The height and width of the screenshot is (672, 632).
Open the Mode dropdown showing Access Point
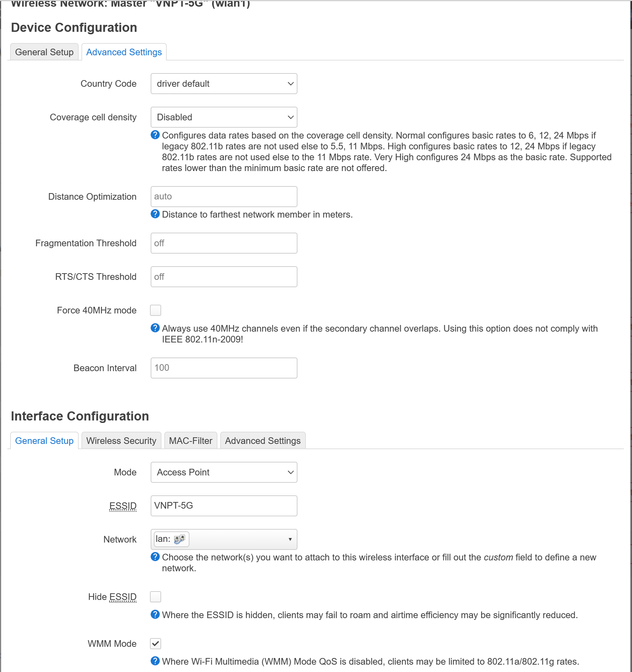pos(224,472)
